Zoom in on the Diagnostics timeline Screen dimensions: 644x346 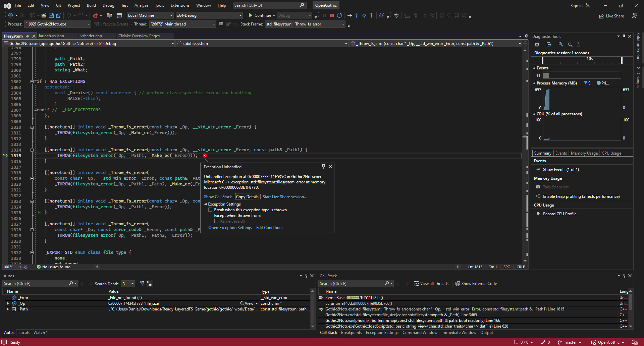tap(560, 44)
